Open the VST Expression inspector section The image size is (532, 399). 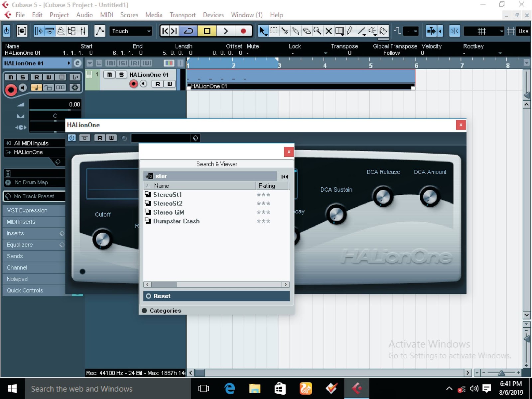pyautogui.click(x=34, y=210)
